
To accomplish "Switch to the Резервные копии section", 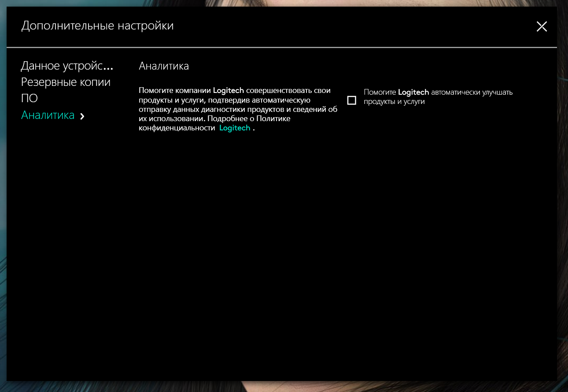I will (x=66, y=82).
